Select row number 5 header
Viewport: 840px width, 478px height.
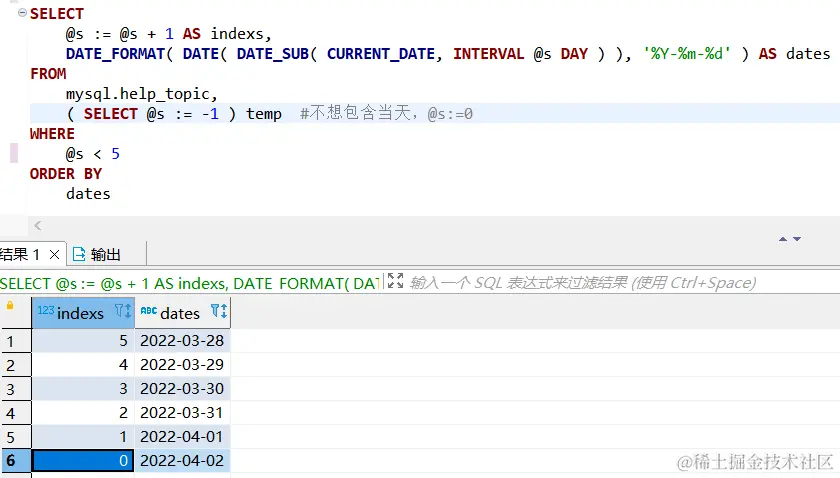(x=16, y=437)
